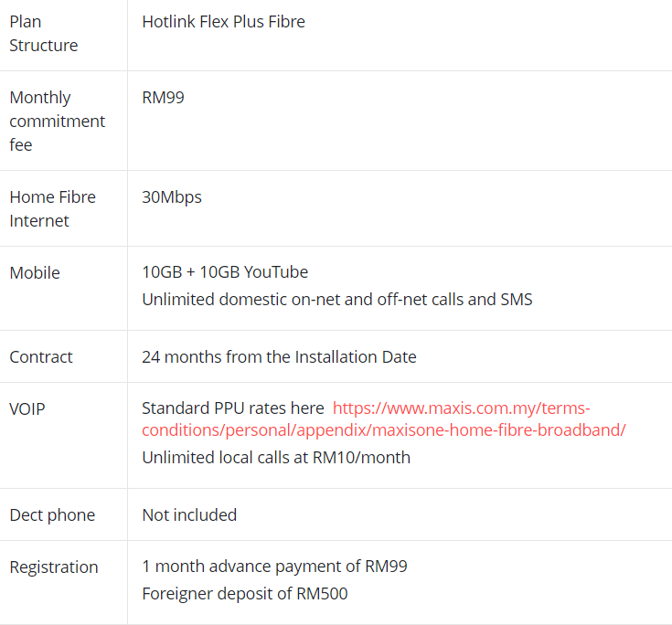Click the "Plan Structure" row label
The height and width of the screenshot is (625, 672).
[x=44, y=33]
